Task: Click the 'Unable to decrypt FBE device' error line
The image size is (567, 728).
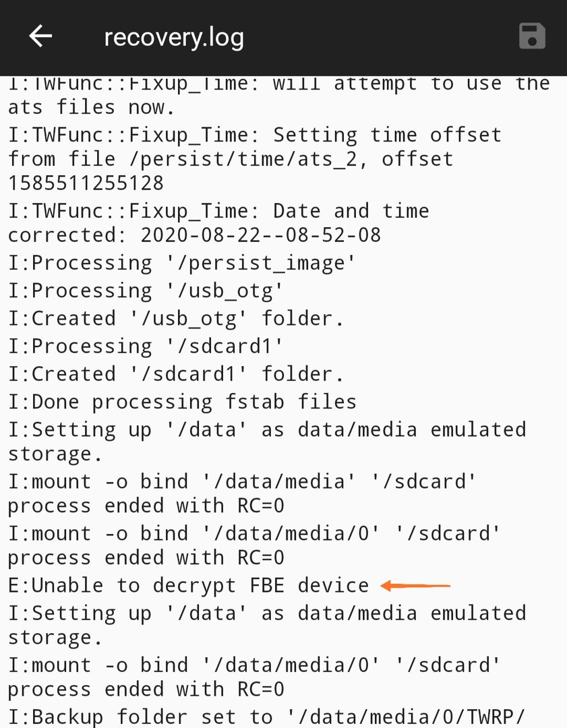Action: pos(188,586)
